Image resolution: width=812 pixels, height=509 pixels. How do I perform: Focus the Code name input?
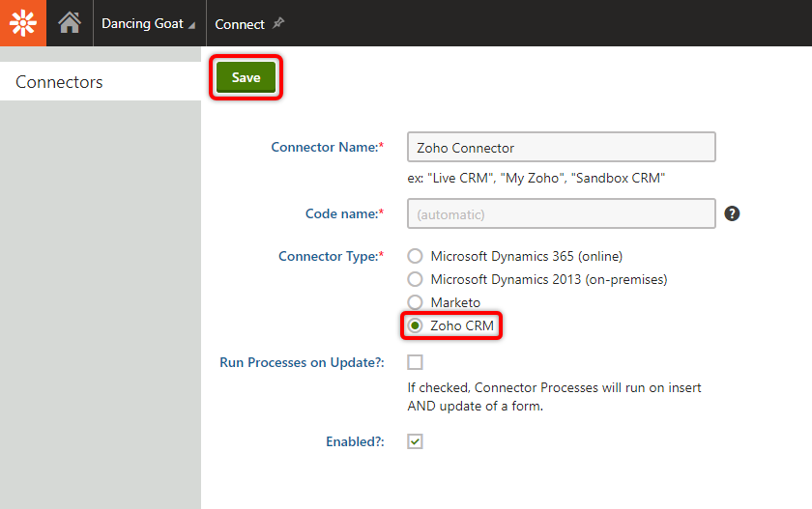coord(562,213)
